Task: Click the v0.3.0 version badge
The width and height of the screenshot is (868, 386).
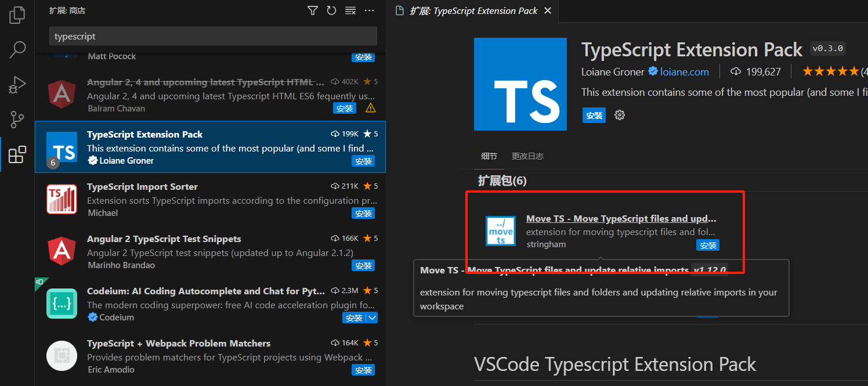Action: pos(828,48)
